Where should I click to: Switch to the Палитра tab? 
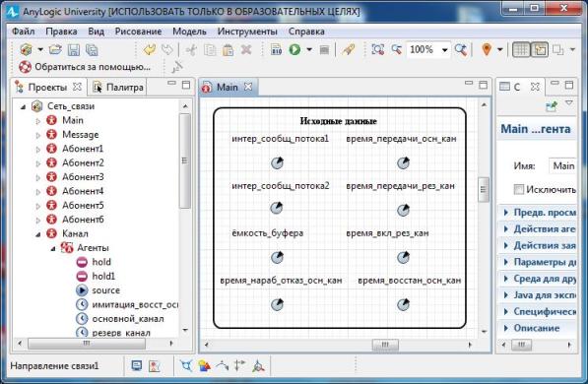coord(118,88)
